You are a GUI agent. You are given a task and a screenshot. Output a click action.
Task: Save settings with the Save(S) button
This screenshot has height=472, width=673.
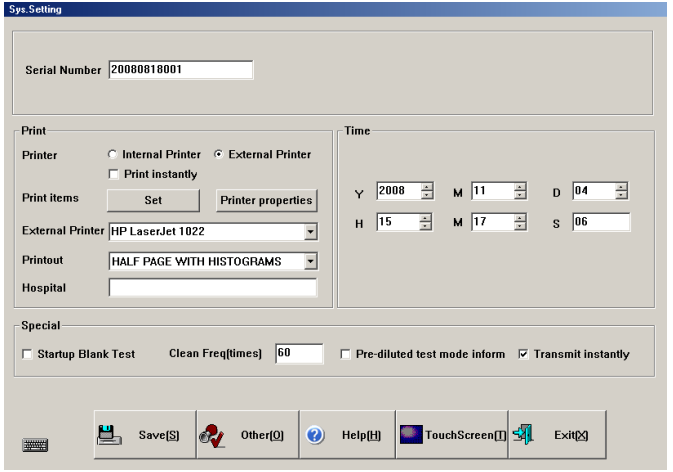pos(145,435)
